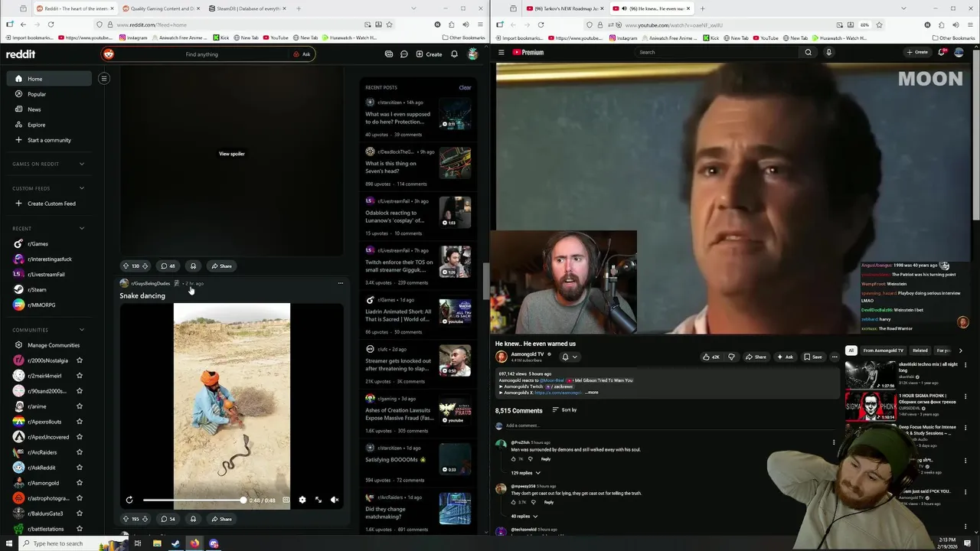Open Snake dancing post options menu
Image resolution: width=980 pixels, height=551 pixels.
pyautogui.click(x=341, y=283)
